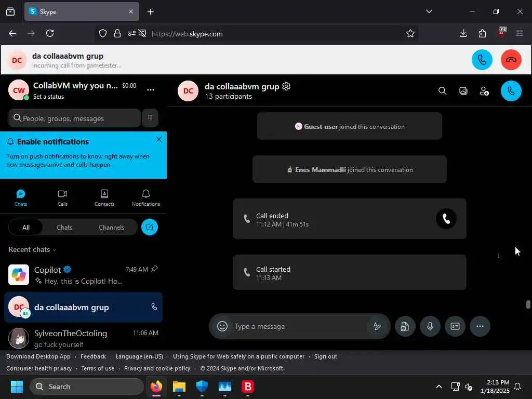This screenshot has height=399, width=532.
Task: Click the CW profile avatar
Action: 18,90
